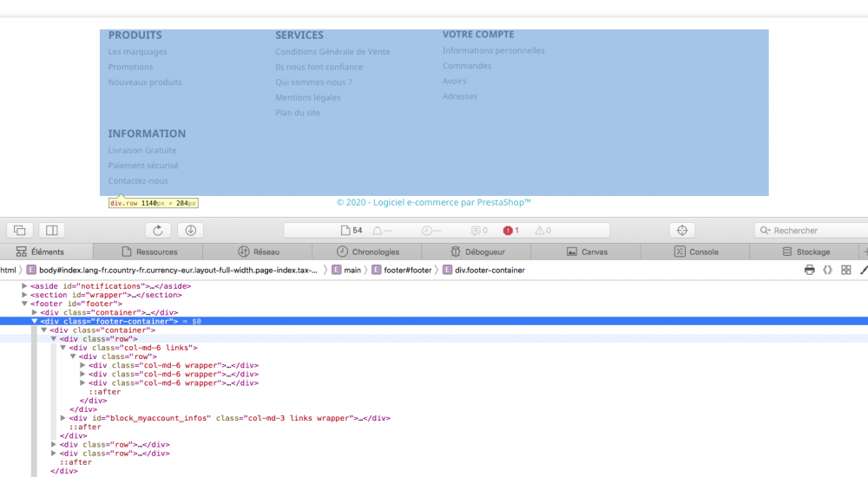The height and width of the screenshot is (477, 868).
Task: Open the Avoirs account link
Action: point(454,81)
